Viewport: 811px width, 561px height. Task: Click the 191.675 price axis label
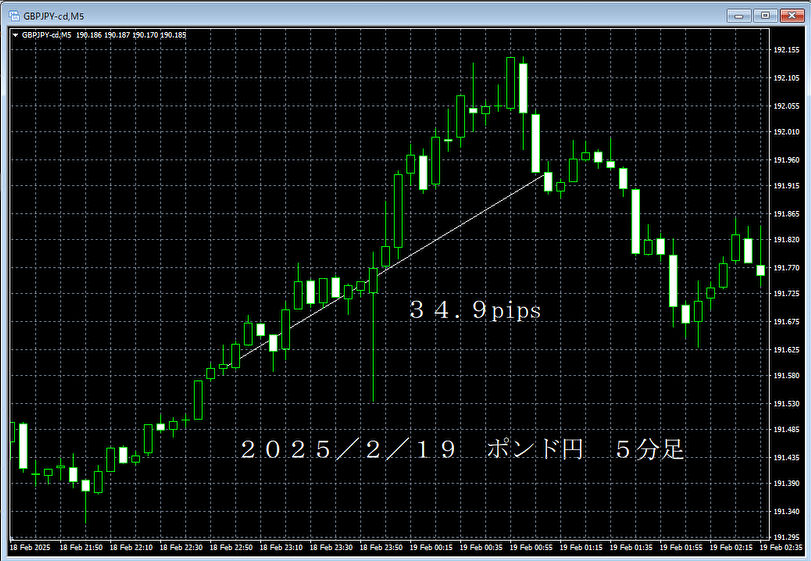click(786, 322)
